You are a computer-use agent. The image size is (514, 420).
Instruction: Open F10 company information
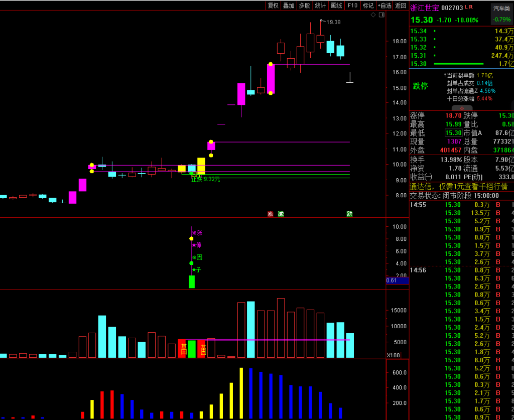tap(352, 6)
